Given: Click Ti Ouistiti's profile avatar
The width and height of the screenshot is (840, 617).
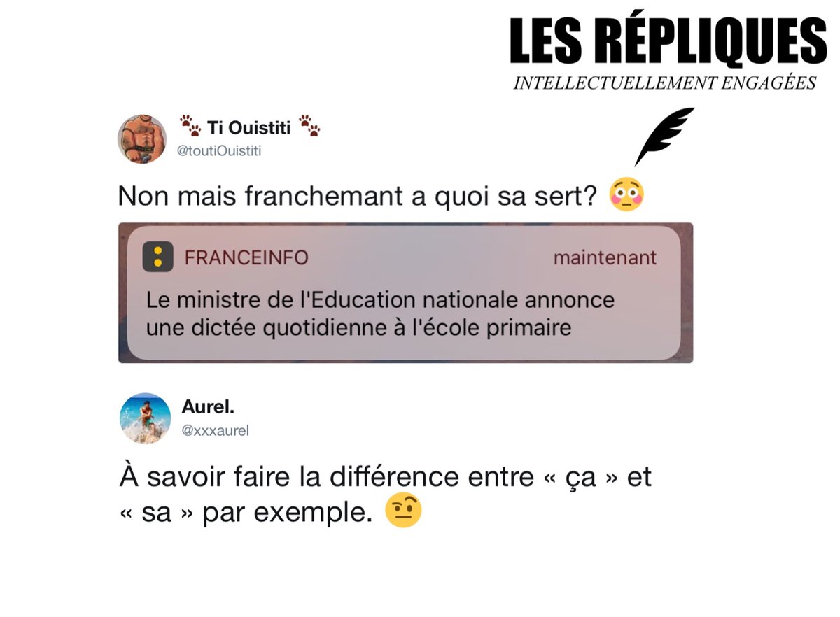Looking at the screenshot, I should [x=142, y=139].
